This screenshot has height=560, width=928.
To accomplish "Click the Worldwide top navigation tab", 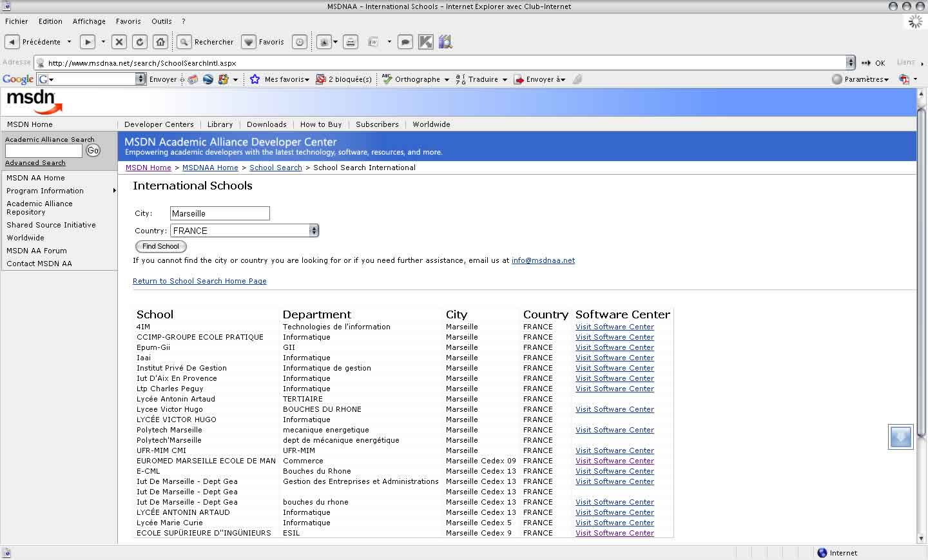I will point(431,124).
